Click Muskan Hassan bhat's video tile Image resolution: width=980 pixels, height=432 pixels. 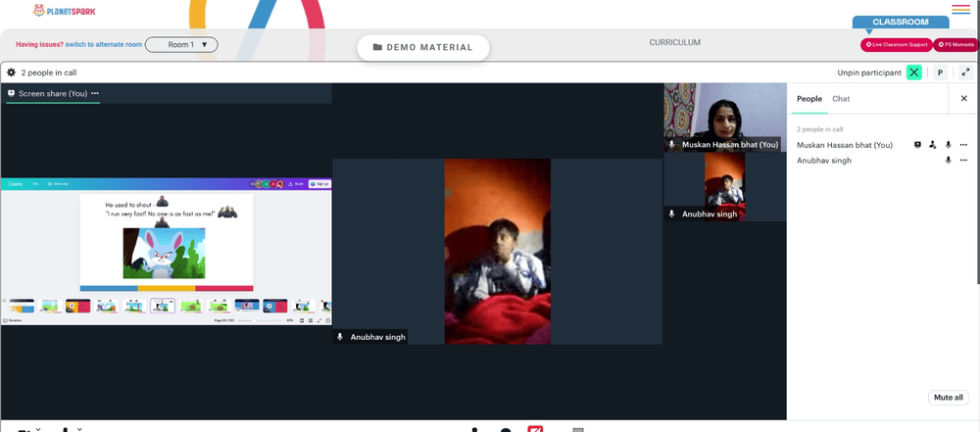[725, 118]
